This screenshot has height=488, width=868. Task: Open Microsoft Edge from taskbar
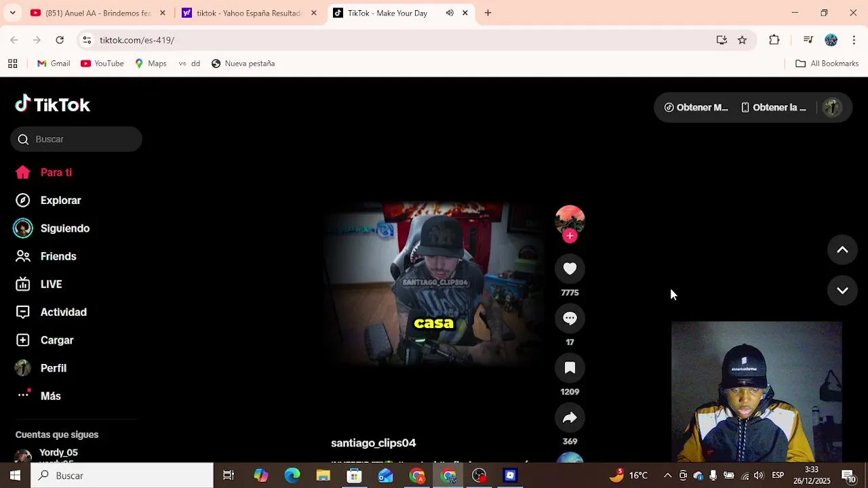292,476
